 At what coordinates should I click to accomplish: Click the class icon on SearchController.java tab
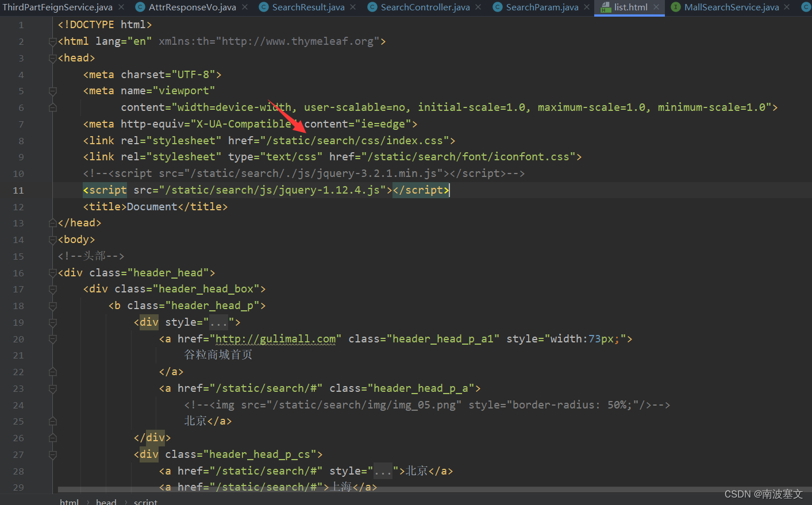[372, 7]
